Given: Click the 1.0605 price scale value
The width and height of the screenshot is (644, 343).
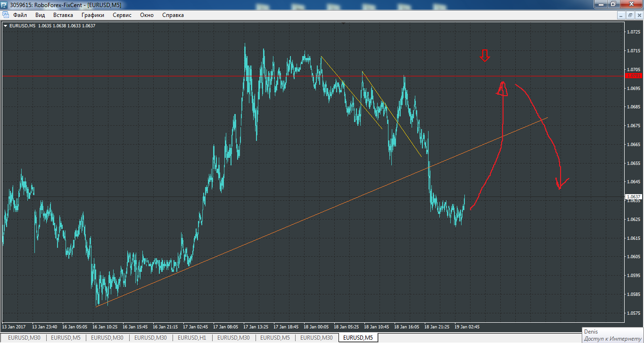Looking at the screenshot, I should [x=633, y=257].
